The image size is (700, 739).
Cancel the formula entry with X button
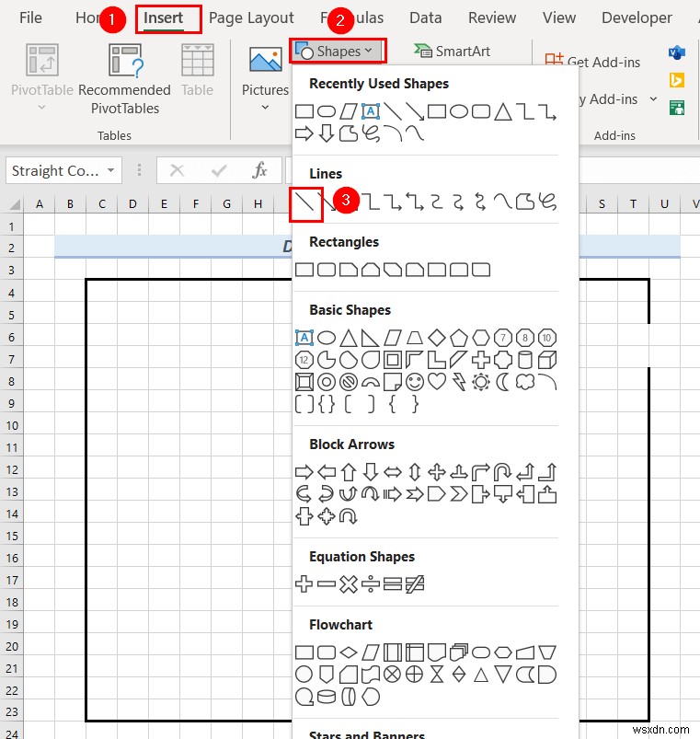pyautogui.click(x=177, y=170)
